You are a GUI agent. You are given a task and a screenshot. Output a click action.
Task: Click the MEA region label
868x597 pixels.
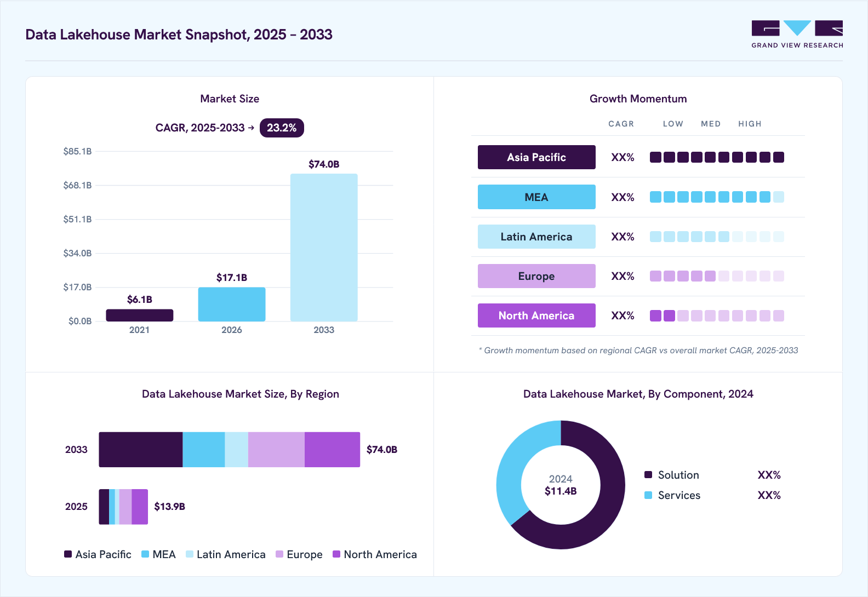536,197
